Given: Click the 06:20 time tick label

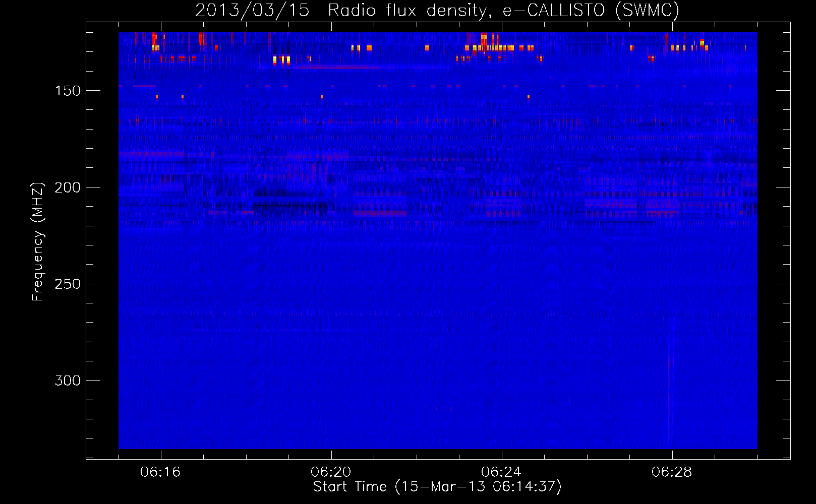Looking at the screenshot, I should pos(331,472).
